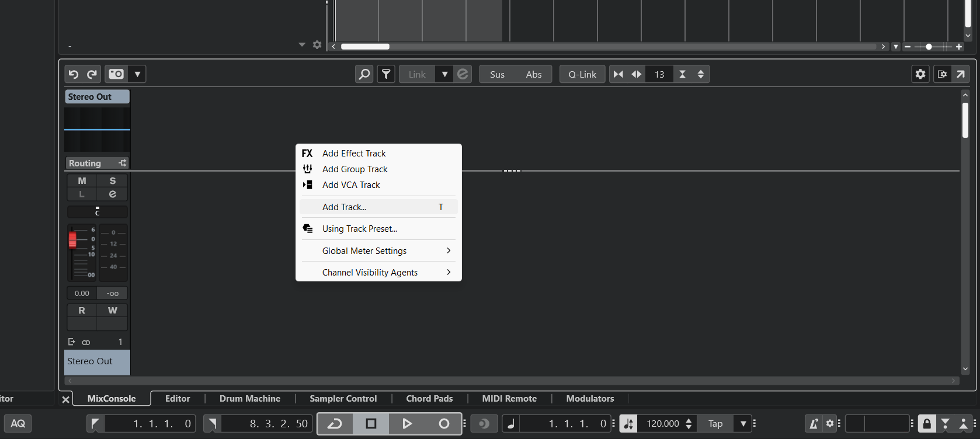The width and height of the screenshot is (980, 439).
Task: Take a MixConsole snapshot with camera icon
Action: click(116, 74)
